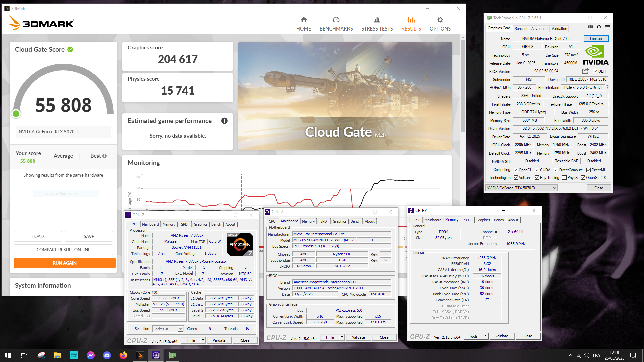Viewport: 644px width, 362px height.
Task: Click the Lookup button in GPU-Z
Action: [x=596, y=39]
